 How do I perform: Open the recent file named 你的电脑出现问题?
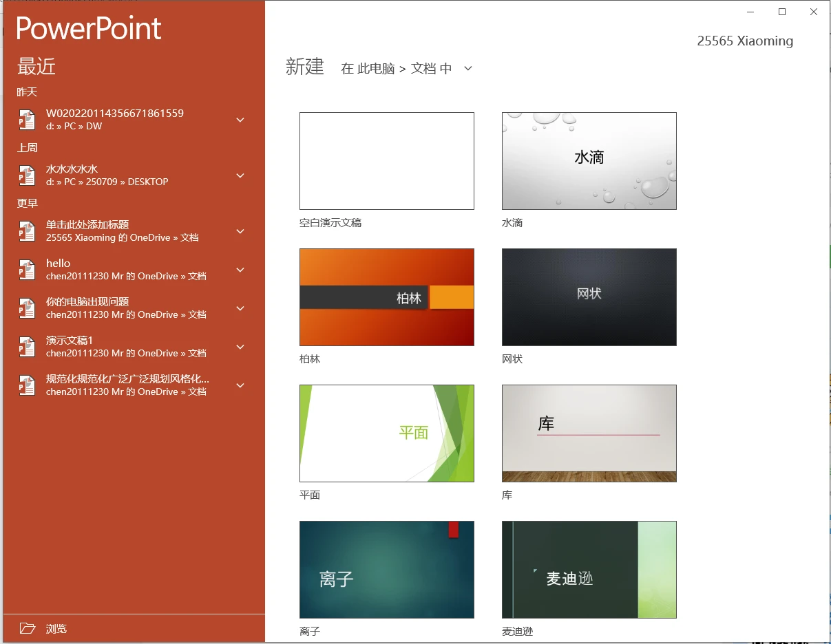click(87, 302)
